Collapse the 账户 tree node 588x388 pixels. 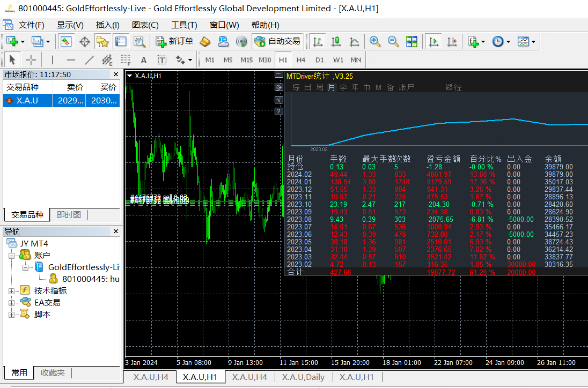point(12,256)
